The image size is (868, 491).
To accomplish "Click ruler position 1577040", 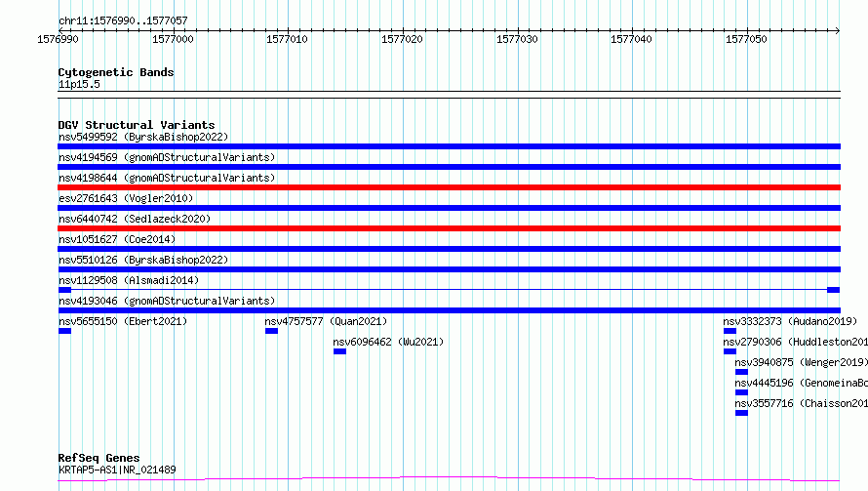I will tap(631, 39).
